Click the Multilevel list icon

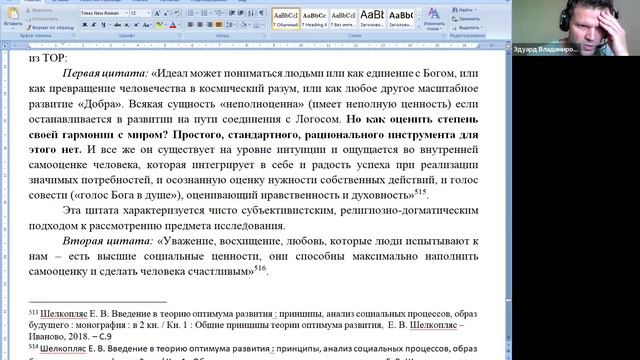(x=218, y=13)
